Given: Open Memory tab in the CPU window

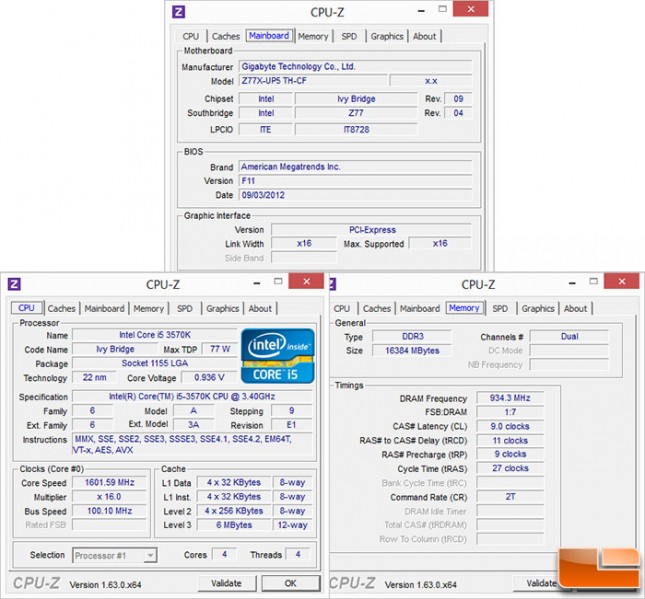Looking at the screenshot, I should 148,309.
